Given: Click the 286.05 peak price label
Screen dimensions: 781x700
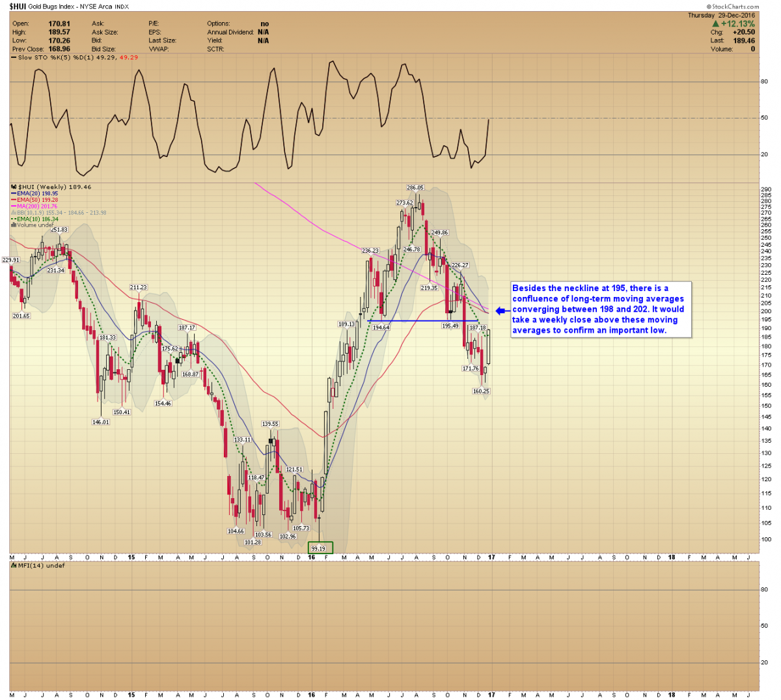Looking at the screenshot, I should tap(415, 188).
